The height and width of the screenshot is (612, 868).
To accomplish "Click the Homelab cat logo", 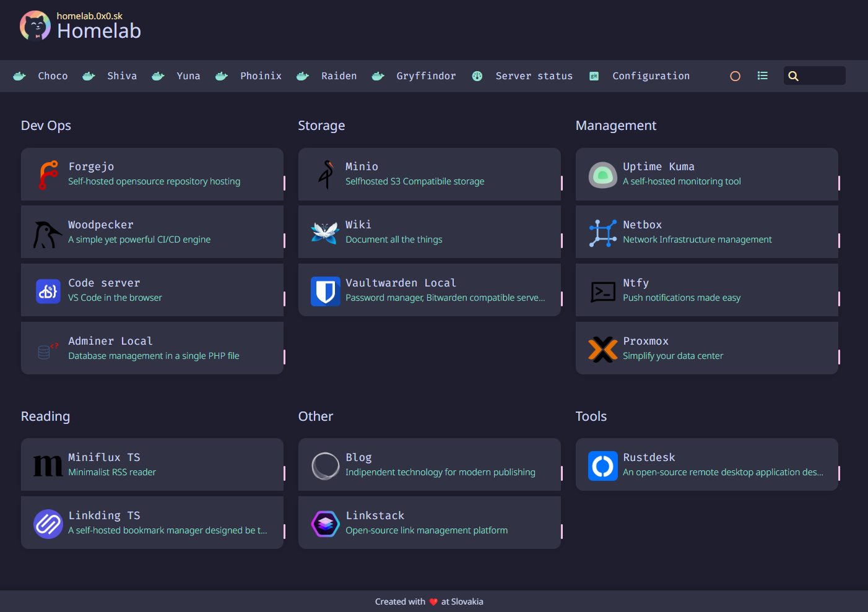I will click(35, 26).
